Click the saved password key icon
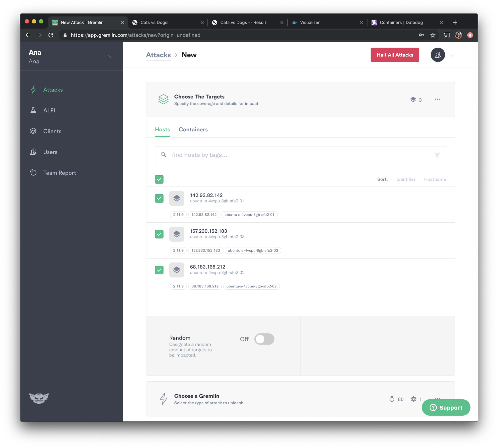Viewport: 498px width, 448px height. pos(421,35)
